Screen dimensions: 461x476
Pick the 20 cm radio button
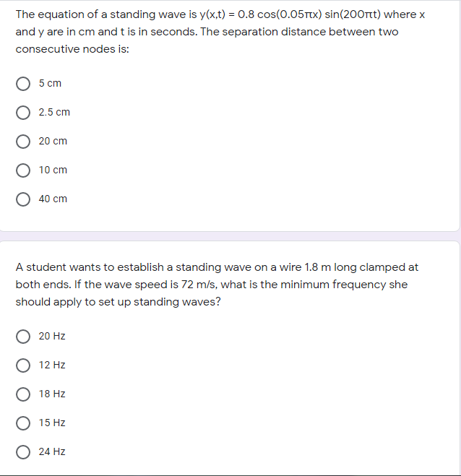coord(23,142)
